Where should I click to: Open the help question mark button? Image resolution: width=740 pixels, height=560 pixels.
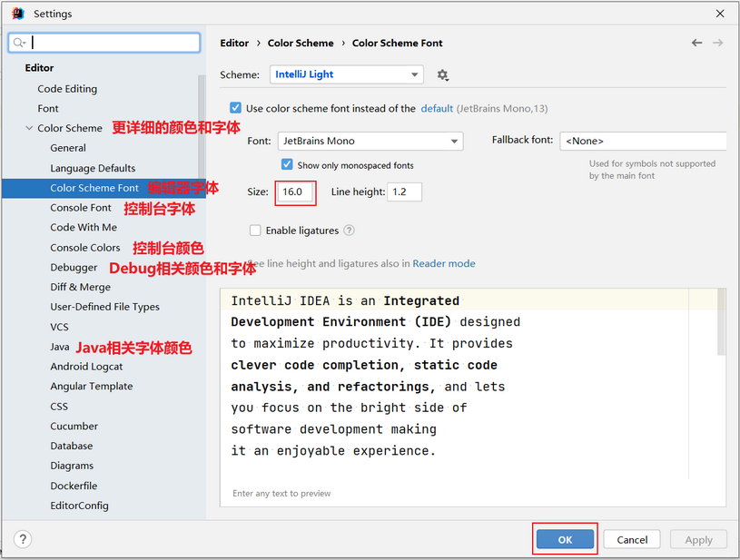coord(23,539)
